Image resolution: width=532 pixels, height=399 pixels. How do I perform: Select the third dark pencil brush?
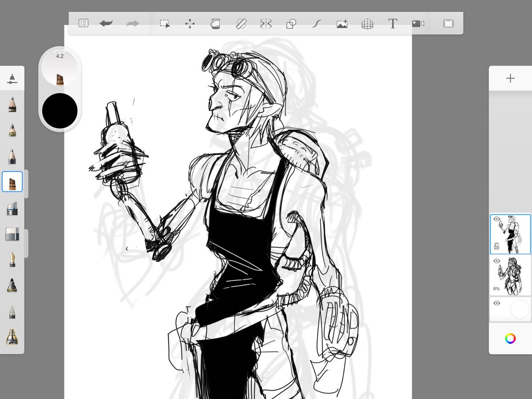point(12,156)
